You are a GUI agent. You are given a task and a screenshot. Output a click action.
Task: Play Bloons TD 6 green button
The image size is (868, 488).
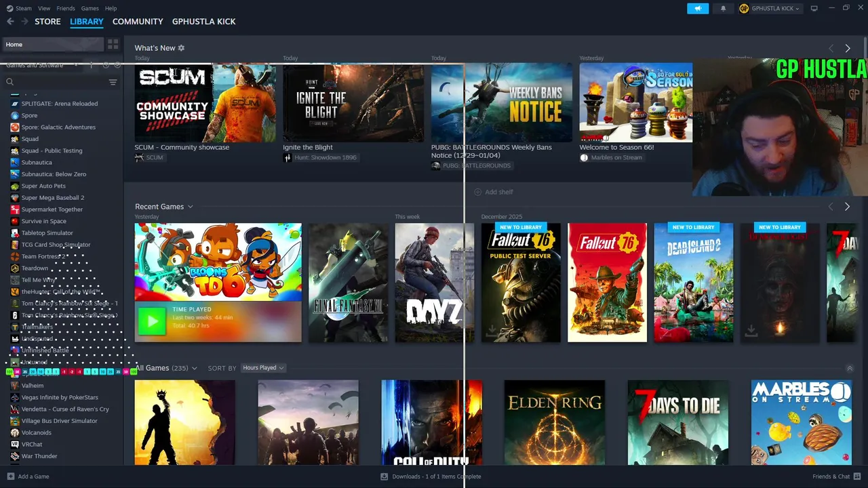click(x=152, y=322)
